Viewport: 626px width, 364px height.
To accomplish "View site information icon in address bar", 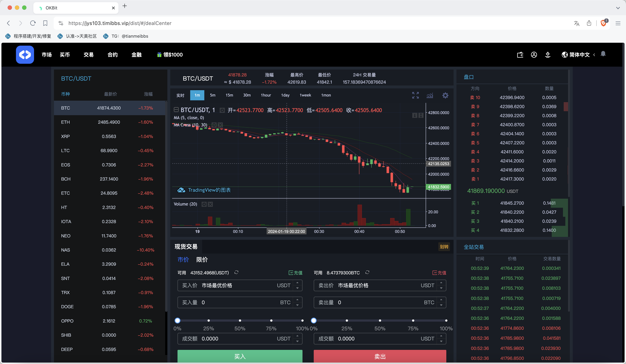I will [x=61, y=23].
